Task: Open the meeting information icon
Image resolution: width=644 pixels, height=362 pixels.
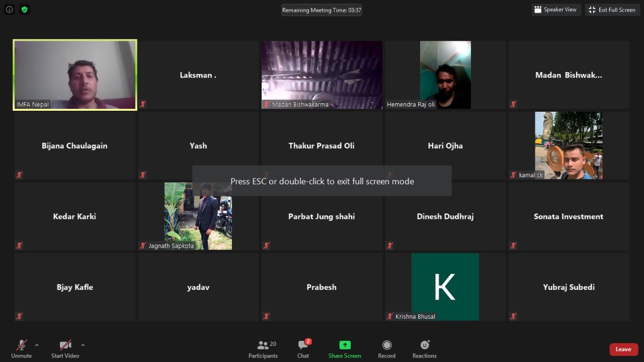Action: [x=10, y=10]
